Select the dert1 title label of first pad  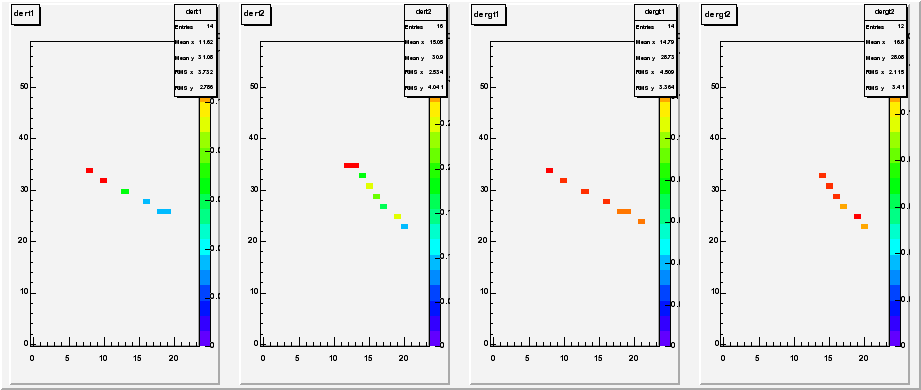pyautogui.click(x=25, y=15)
